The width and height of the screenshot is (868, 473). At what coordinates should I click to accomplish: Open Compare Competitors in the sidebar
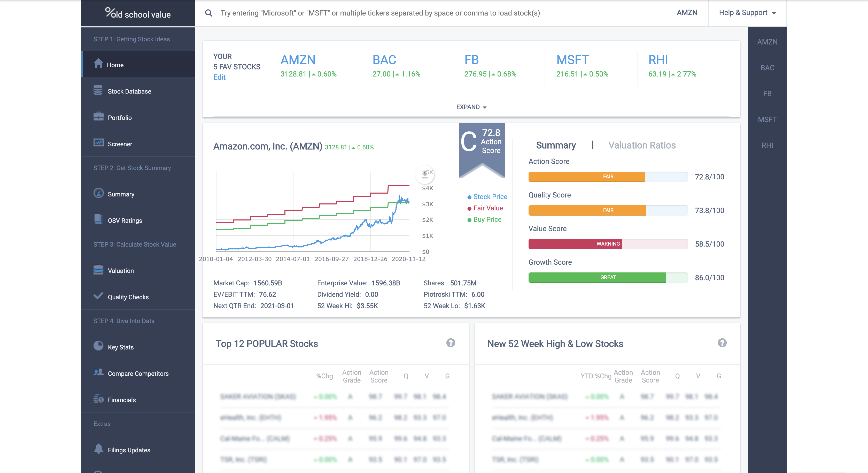point(138,373)
